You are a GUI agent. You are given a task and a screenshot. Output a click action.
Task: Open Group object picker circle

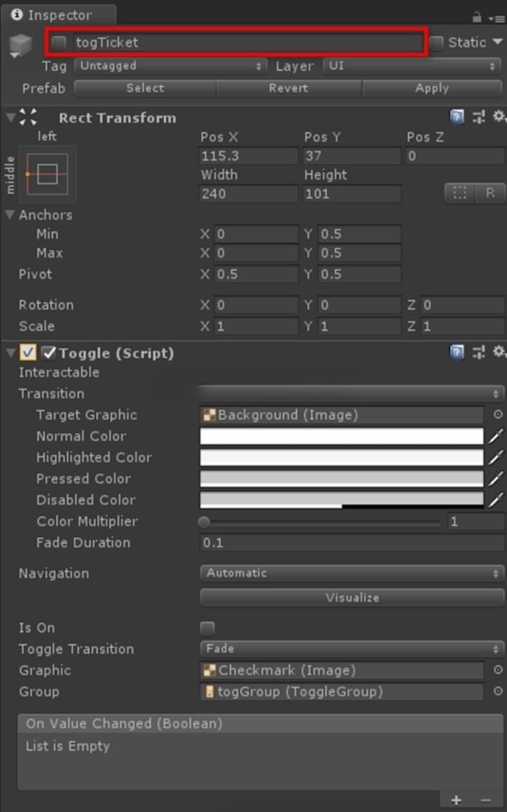pyautogui.click(x=498, y=691)
